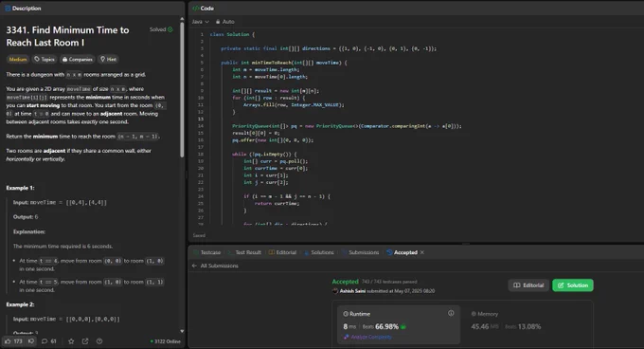Click the 3122 Online indicator
This screenshot has width=644, height=349.
[x=166, y=341]
